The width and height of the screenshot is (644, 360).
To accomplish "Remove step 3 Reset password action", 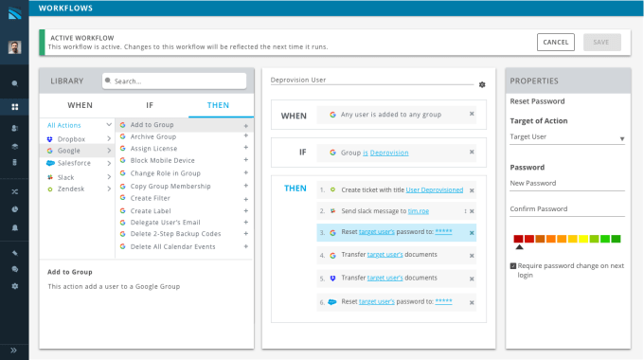I will coord(472,233).
